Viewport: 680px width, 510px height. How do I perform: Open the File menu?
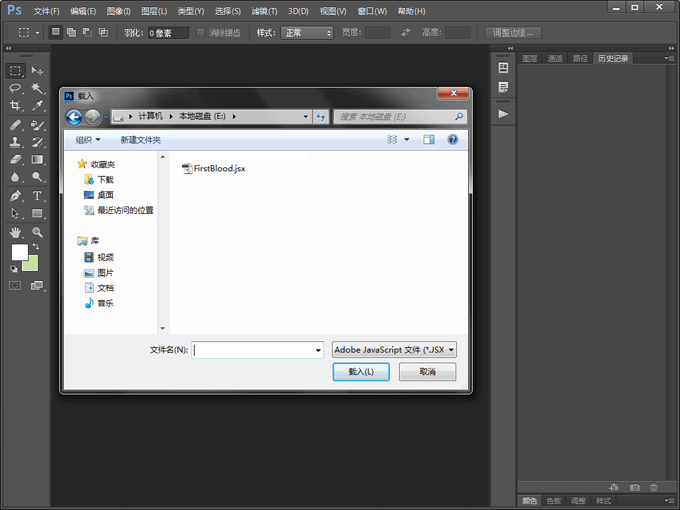click(46, 11)
